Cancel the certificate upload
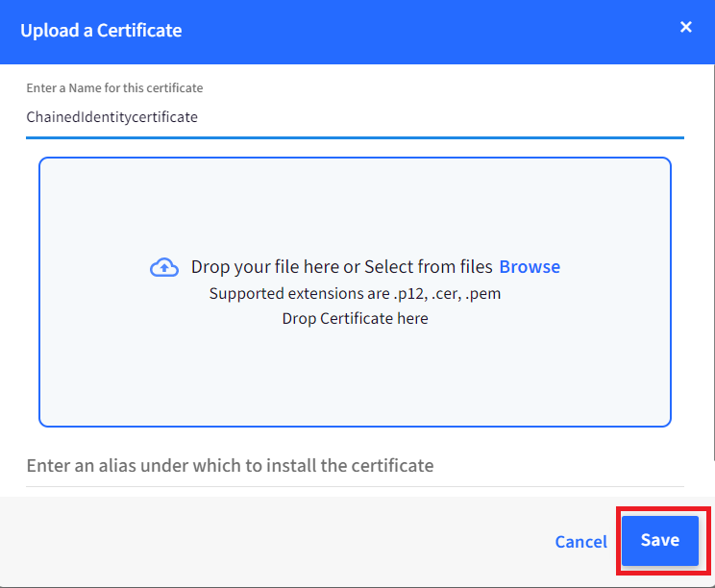 (580, 542)
